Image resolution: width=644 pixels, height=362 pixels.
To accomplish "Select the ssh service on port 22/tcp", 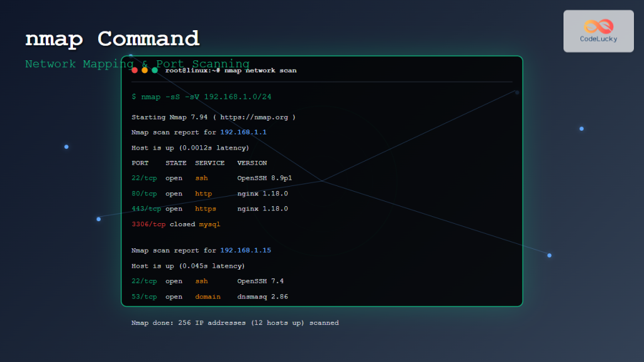I will tap(201, 178).
